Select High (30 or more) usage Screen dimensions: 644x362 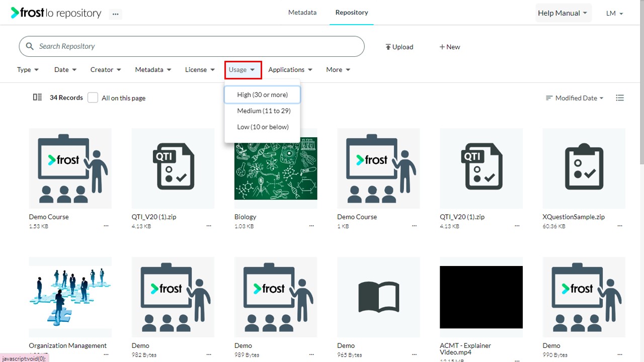point(263,95)
